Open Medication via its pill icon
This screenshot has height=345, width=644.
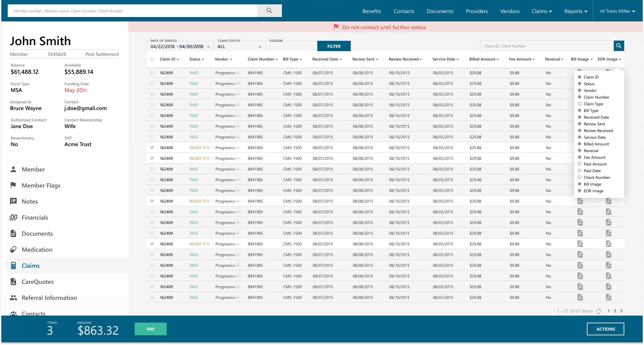coord(13,249)
